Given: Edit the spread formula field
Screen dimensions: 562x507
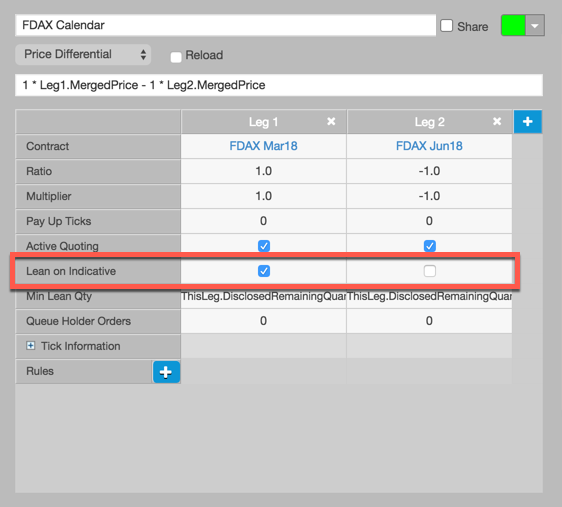Looking at the screenshot, I should (x=279, y=85).
